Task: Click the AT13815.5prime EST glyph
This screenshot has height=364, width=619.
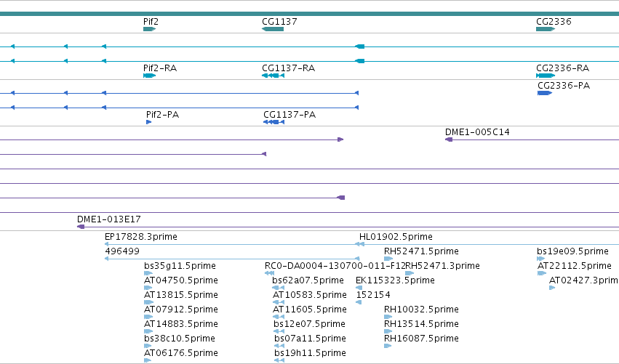Action: (148, 302)
